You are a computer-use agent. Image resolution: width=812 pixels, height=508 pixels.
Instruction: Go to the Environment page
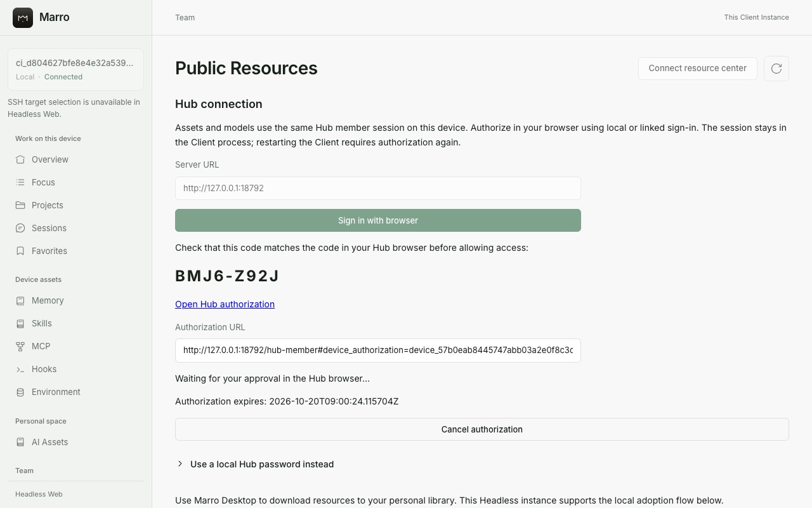point(75,392)
